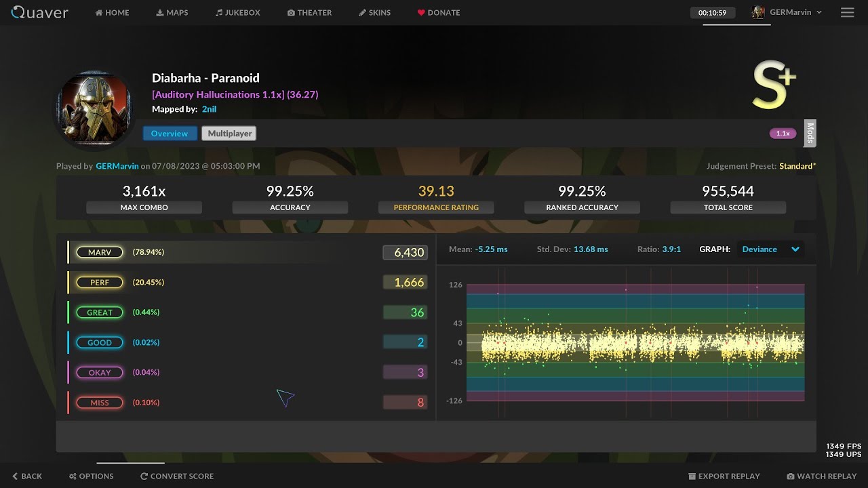Click the S+ grade icon
This screenshot has width=868, height=488.
point(774,85)
